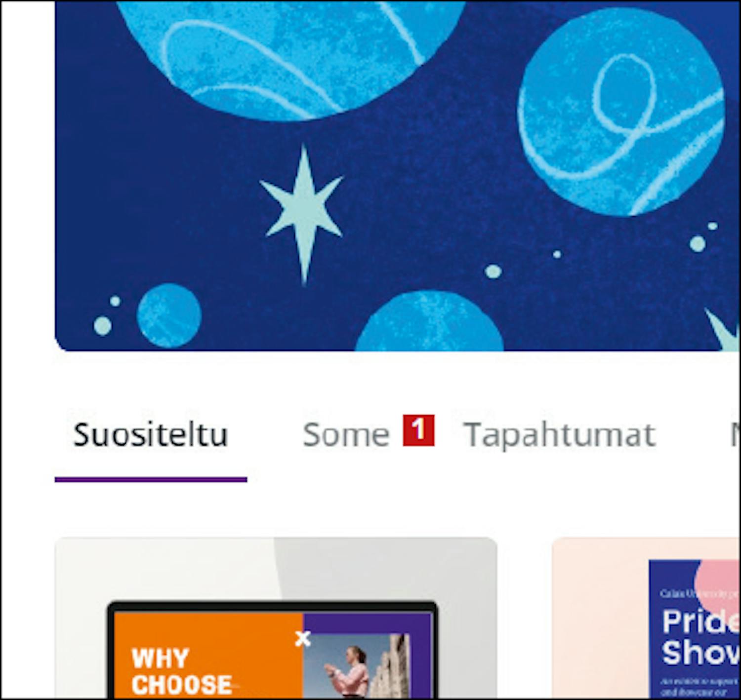Image resolution: width=741 pixels, height=700 pixels.
Task: Click the small blue planet bottom-left of banner
Action: [169, 316]
